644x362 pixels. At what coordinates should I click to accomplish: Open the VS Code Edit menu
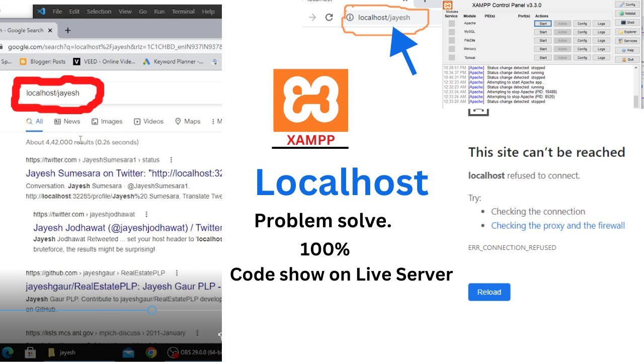[74, 11]
